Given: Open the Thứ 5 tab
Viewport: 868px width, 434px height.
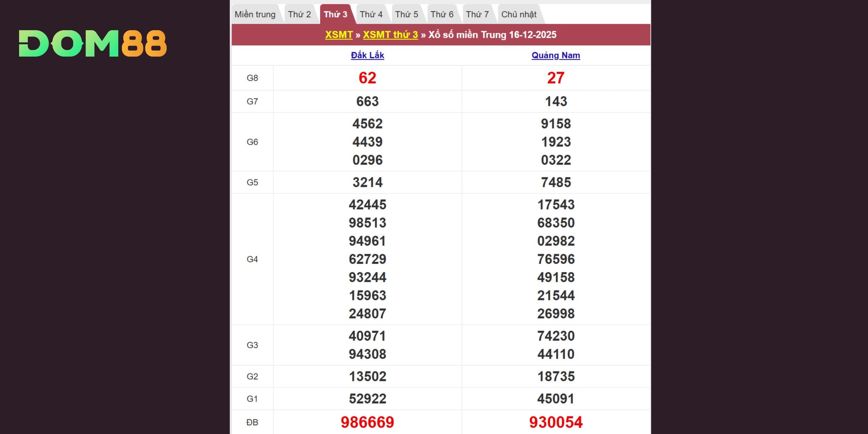Looking at the screenshot, I should click(406, 15).
